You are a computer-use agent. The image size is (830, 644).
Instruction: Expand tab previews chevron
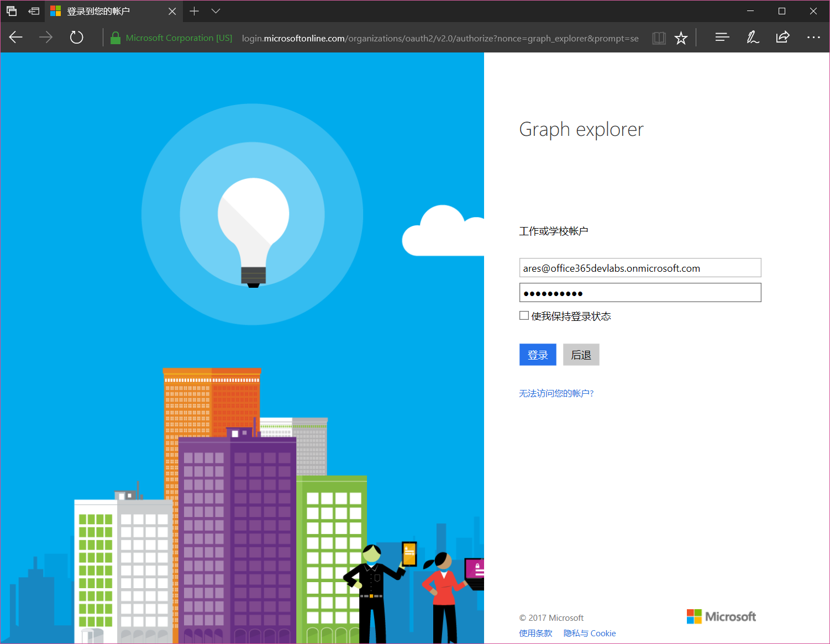tap(216, 11)
